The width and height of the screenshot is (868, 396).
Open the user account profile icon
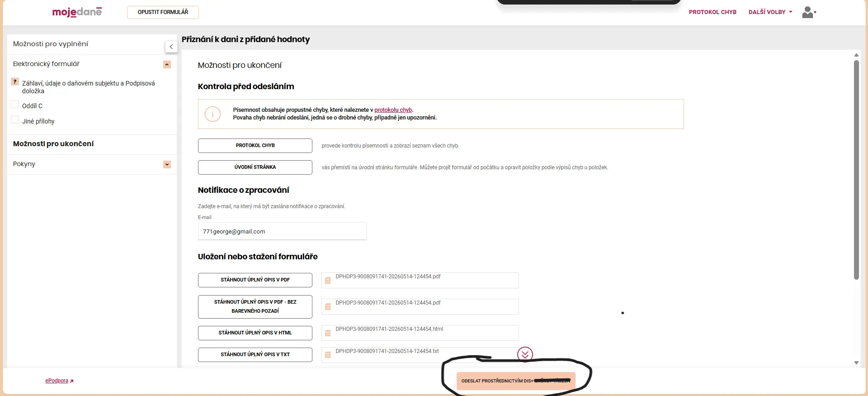click(x=809, y=12)
